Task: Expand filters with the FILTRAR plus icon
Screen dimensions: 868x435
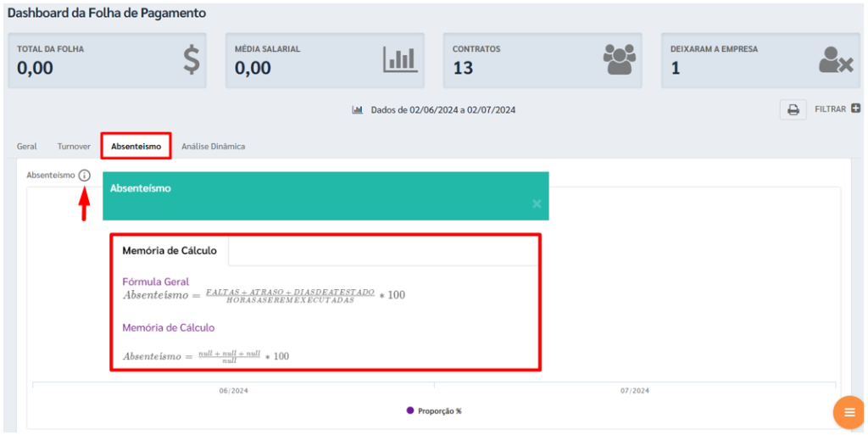Action: [x=855, y=109]
